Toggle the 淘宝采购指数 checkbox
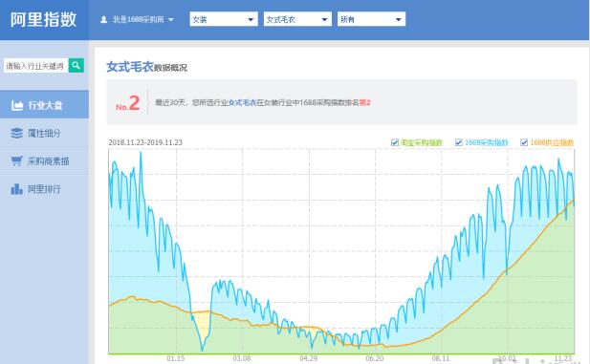590x364 pixels. click(395, 142)
